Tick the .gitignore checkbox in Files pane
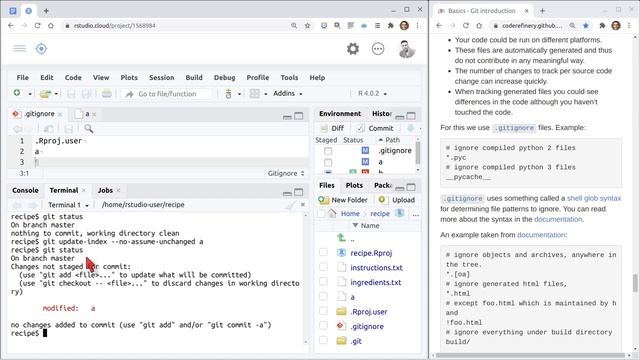 323,326
